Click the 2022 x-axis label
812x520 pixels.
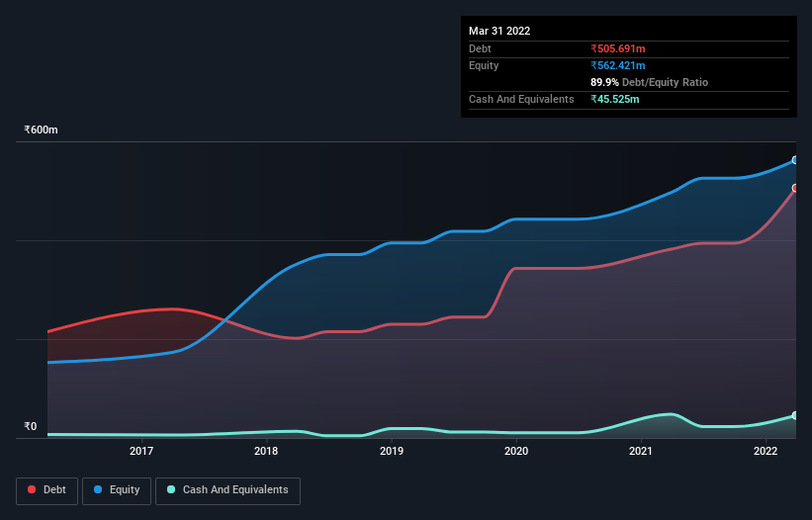(x=766, y=451)
